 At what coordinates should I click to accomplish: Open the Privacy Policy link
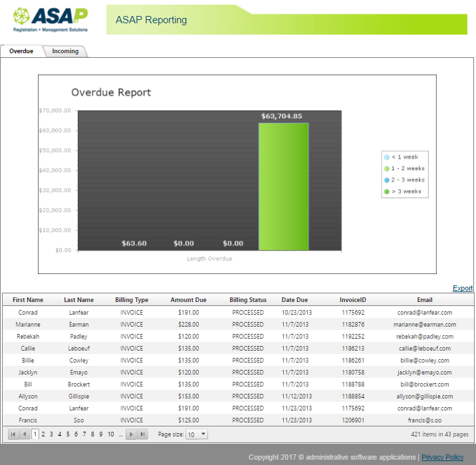443,457
